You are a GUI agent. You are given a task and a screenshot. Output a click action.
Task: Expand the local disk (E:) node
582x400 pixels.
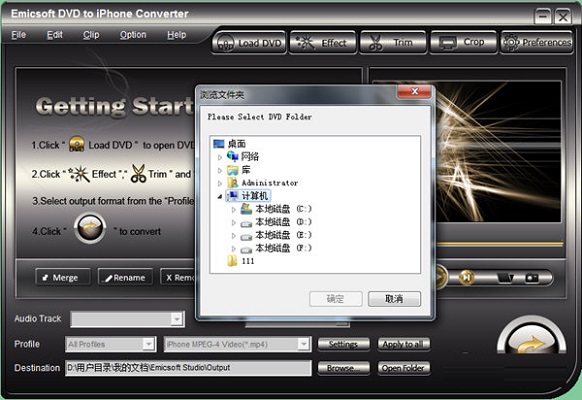(x=233, y=236)
